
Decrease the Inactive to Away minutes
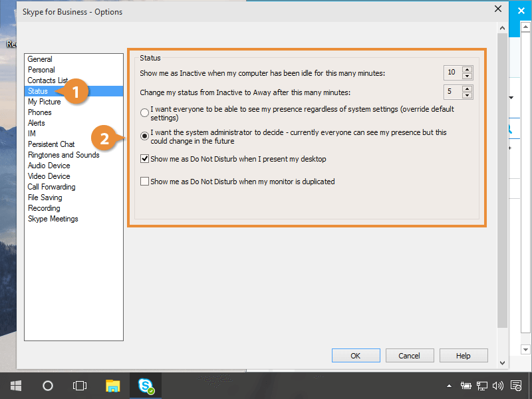tap(467, 95)
